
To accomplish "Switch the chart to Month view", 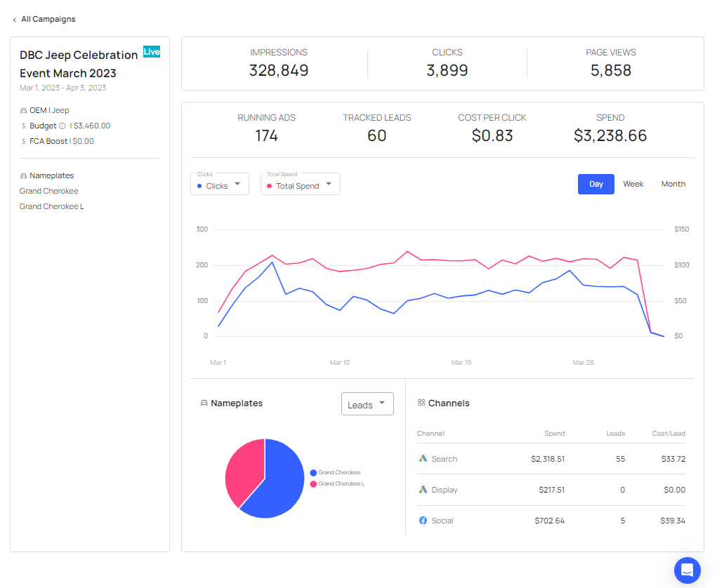I will coord(673,184).
